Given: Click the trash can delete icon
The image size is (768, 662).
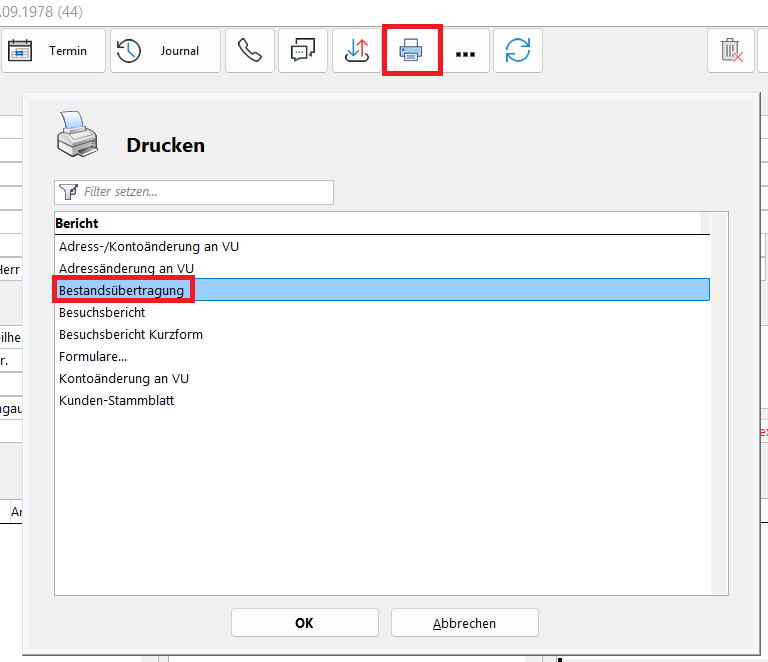Looking at the screenshot, I should point(731,51).
